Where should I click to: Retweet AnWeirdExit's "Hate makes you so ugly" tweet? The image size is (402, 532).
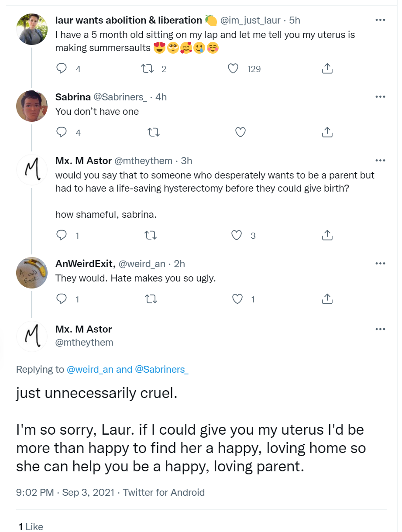tap(151, 299)
